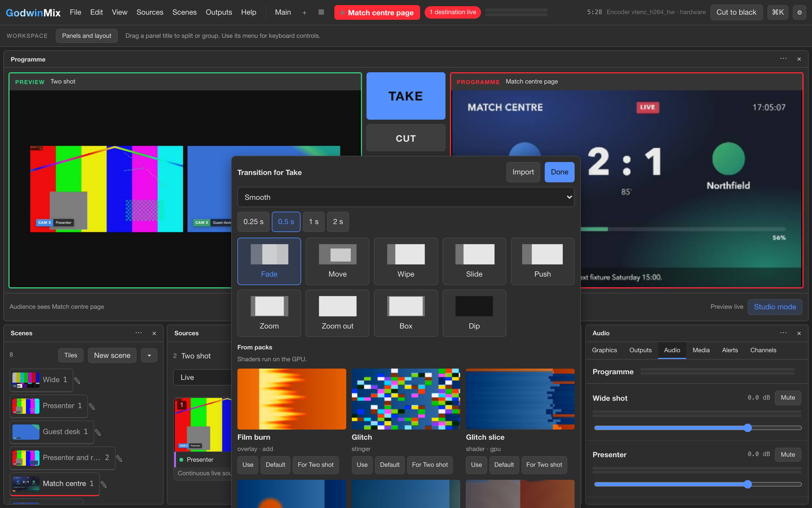Viewport: 812px width, 508px height.
Task: Mute the Wide shot audio channel
Action: coord(787,398)
